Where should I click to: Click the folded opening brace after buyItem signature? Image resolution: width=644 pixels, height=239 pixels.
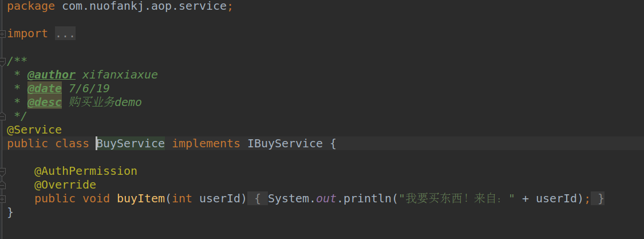click(258, 199)
